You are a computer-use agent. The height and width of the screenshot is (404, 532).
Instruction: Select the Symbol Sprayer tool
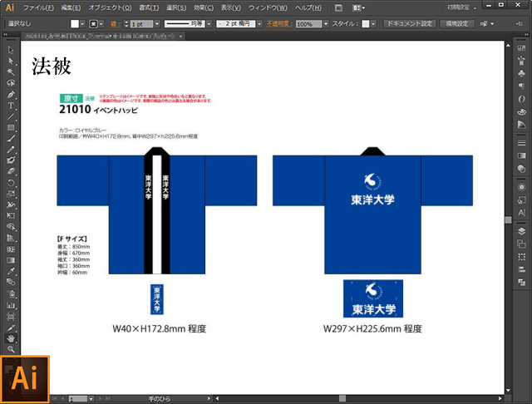(11, 293)
